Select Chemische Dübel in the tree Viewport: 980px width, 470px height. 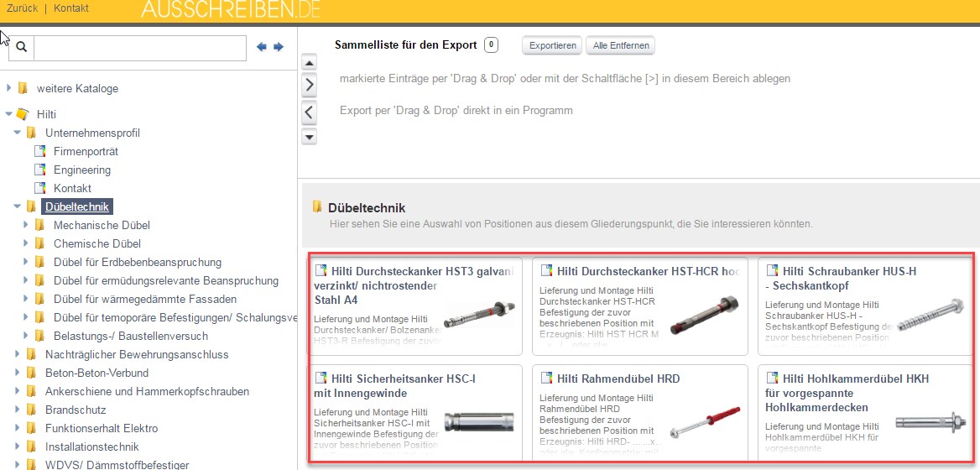pyautogui.click(x=97, y=243)
